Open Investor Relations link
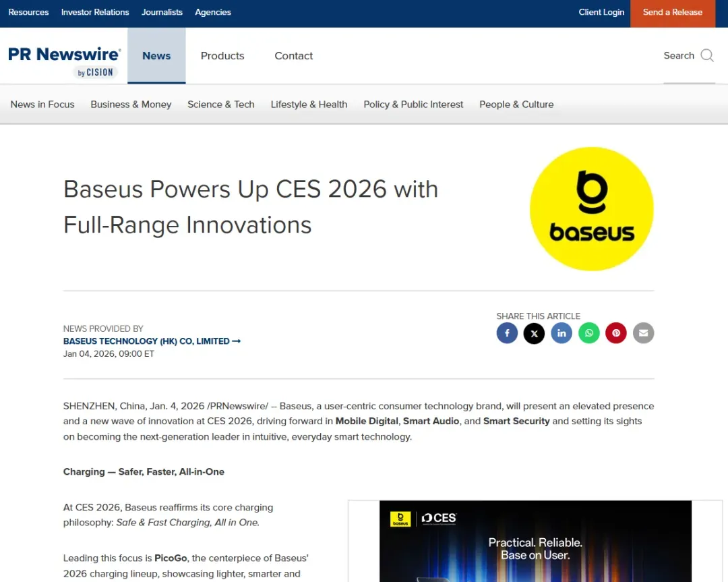 [95, 13]
